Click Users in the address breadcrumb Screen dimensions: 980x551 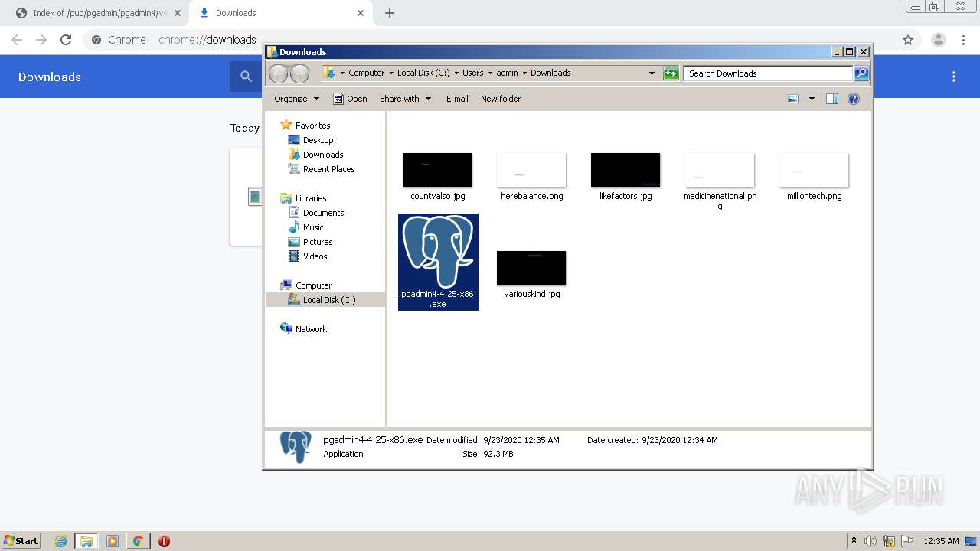(x=472, y=73)
